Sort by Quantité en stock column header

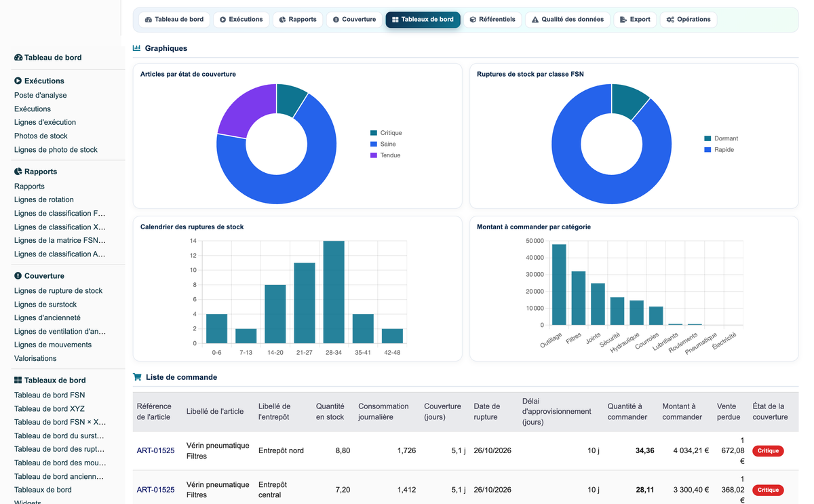[x=330, y=412]
